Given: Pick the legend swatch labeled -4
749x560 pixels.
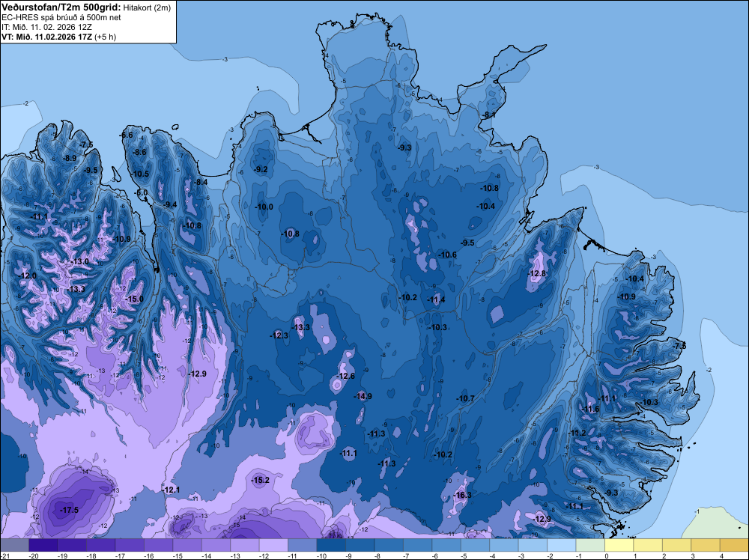Looking at the screenshot, I should pos(504,545).
